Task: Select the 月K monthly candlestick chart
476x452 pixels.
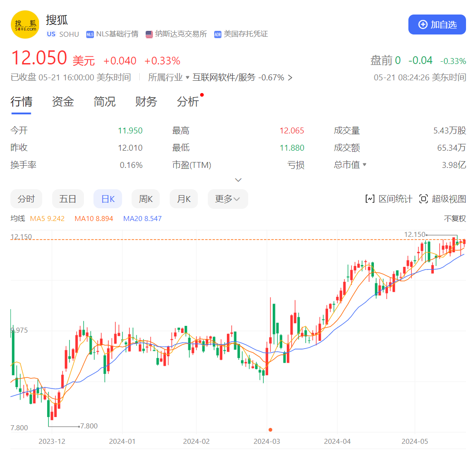Action: tap(184, 199)
